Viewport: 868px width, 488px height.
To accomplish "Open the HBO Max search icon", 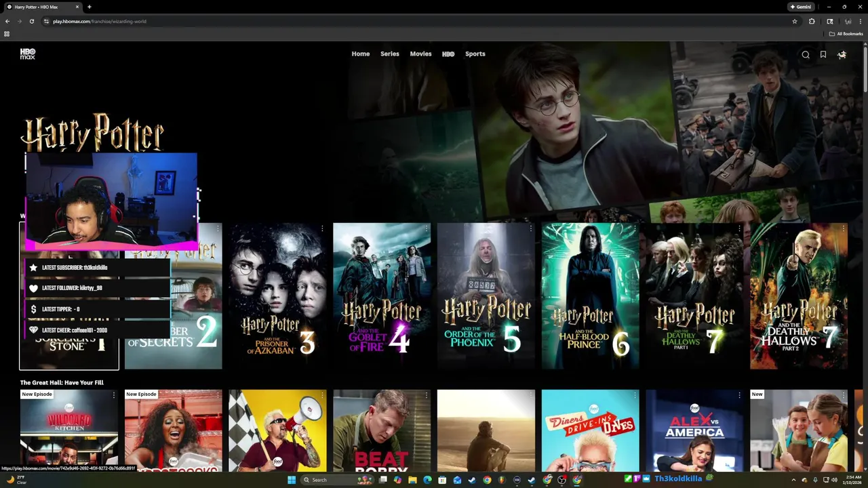I will [806, 55].
